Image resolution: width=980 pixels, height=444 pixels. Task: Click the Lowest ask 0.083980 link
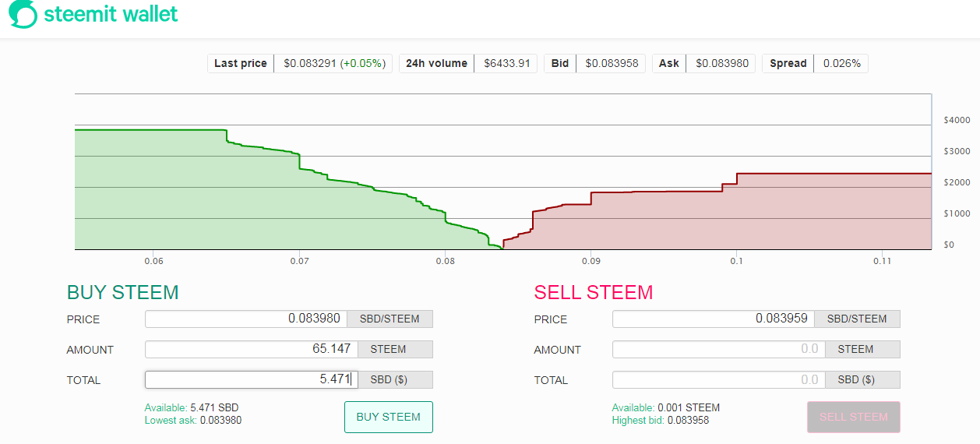pos(193,421)
